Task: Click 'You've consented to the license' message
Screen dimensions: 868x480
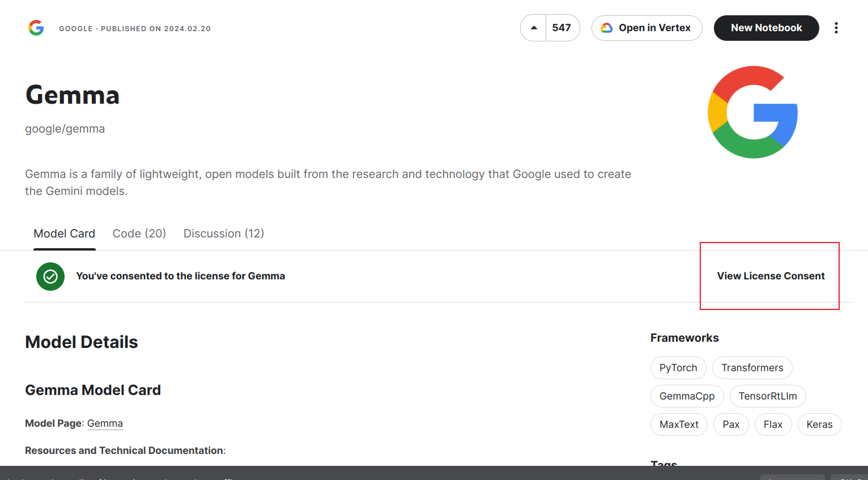Action: (181, 276)
